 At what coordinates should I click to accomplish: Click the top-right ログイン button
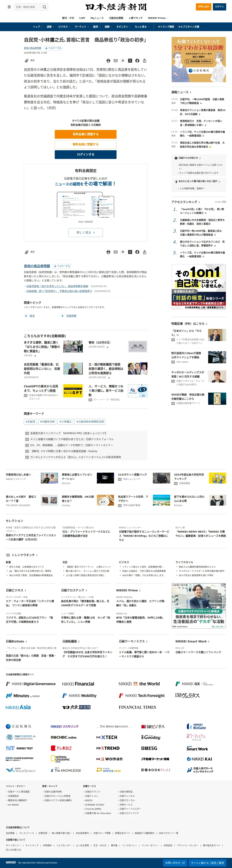point(220,7)
